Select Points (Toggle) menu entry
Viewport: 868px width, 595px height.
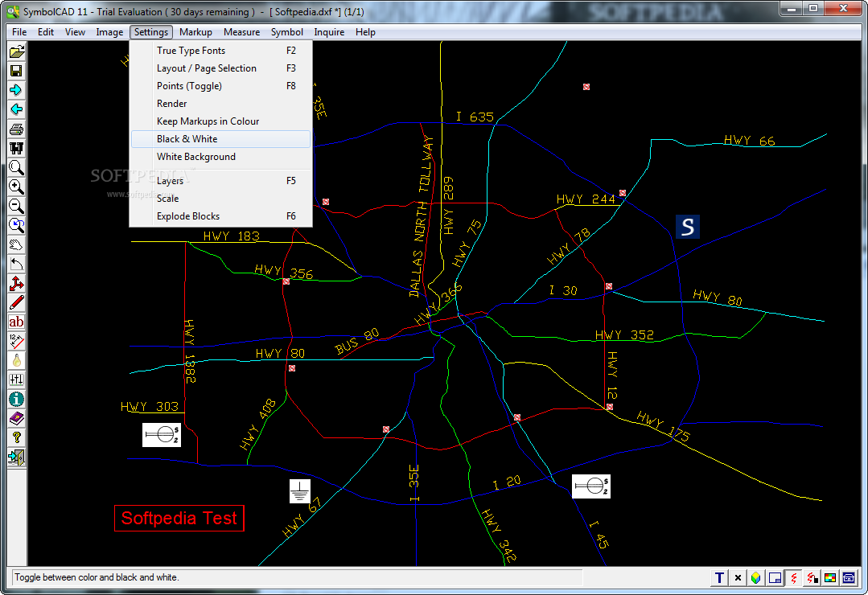(221, 86)
